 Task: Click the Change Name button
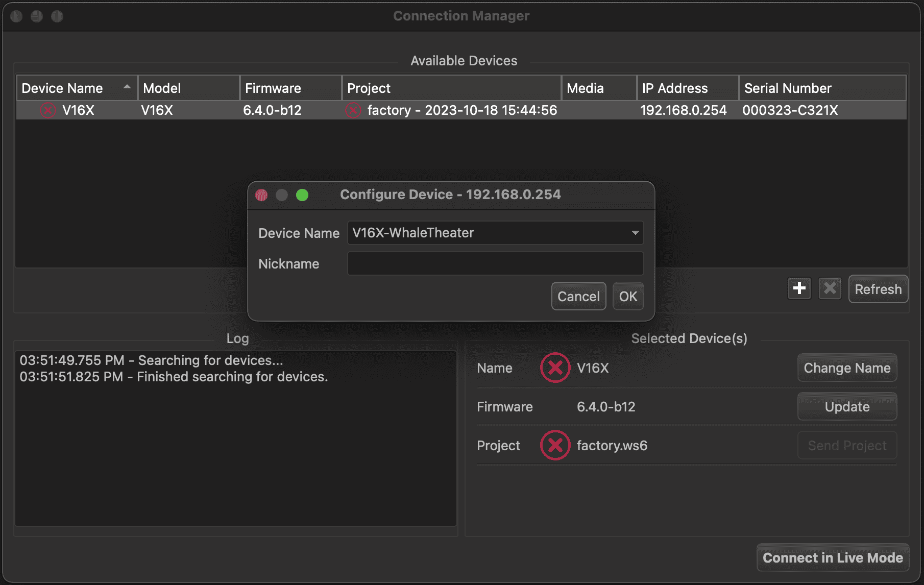(846, 368)
